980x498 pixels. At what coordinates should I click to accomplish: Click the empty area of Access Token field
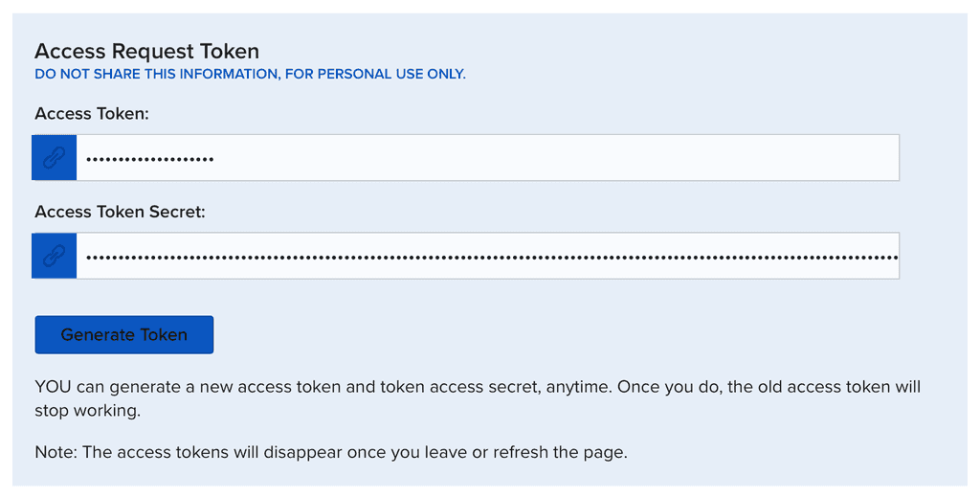pos(574,158)
